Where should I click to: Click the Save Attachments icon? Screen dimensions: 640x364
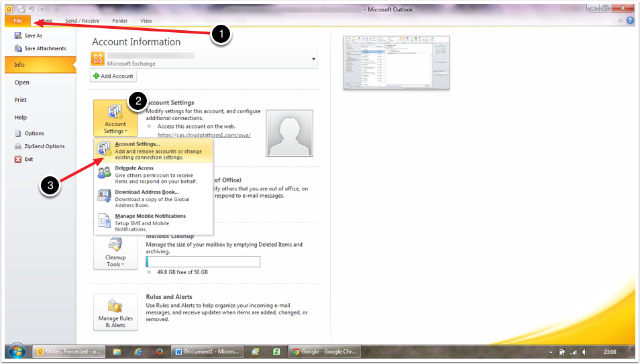click(x=18, y=48)
